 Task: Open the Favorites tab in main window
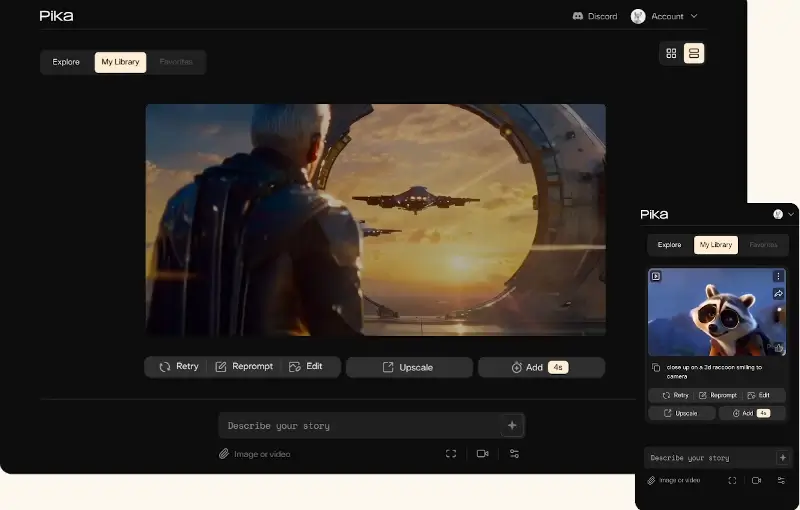click(x=176, y=62)
